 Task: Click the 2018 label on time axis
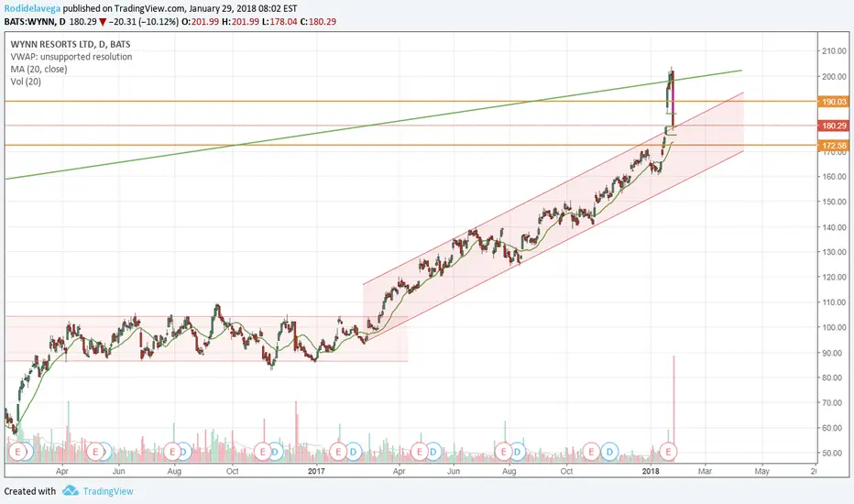click(x=651, y=471)
